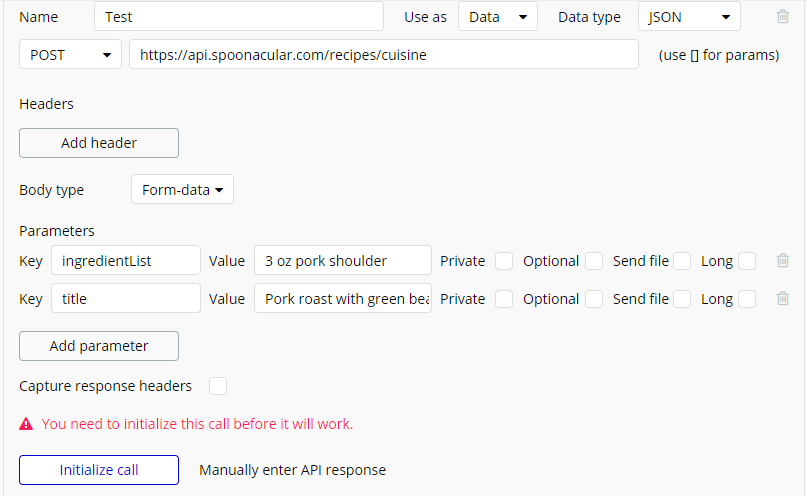Open the POST method dropdown

click(x=70, y=55)
